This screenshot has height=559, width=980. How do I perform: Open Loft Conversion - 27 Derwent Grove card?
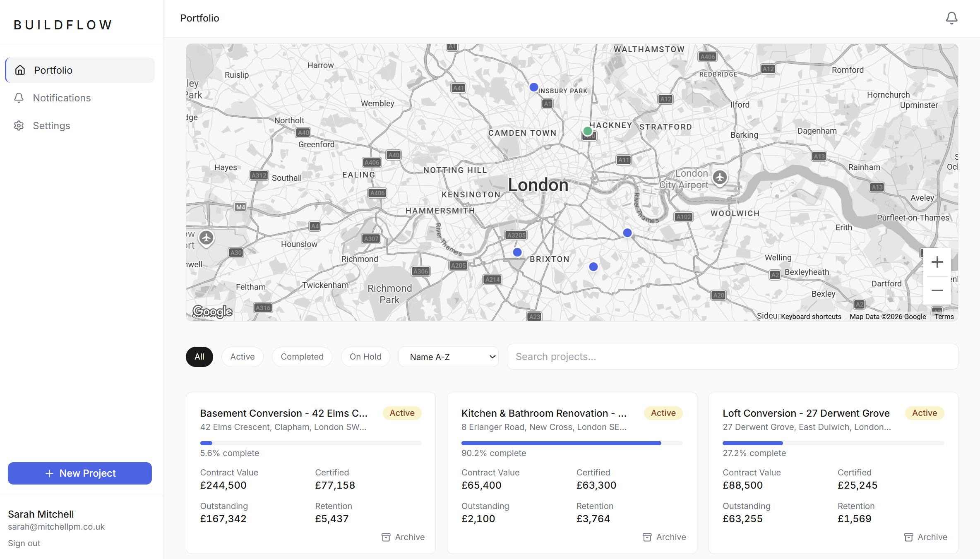click(x=833, y=473)
